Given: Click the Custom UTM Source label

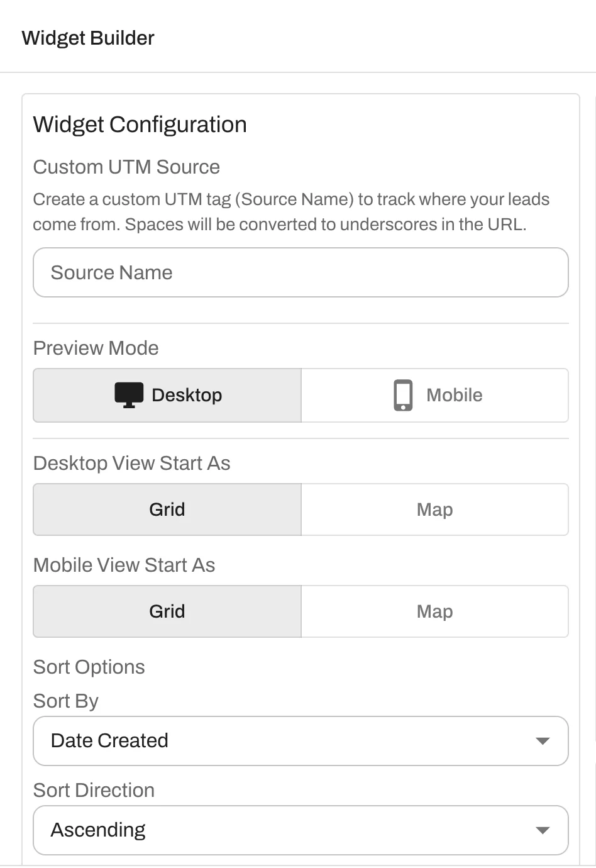Looking at the screenshot, I should (126, 167).
